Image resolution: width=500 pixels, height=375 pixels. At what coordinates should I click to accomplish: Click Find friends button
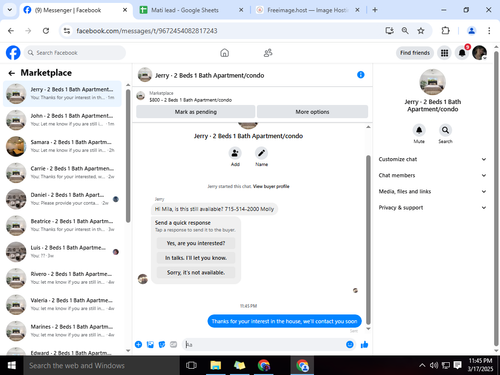(x=415, y=53)
